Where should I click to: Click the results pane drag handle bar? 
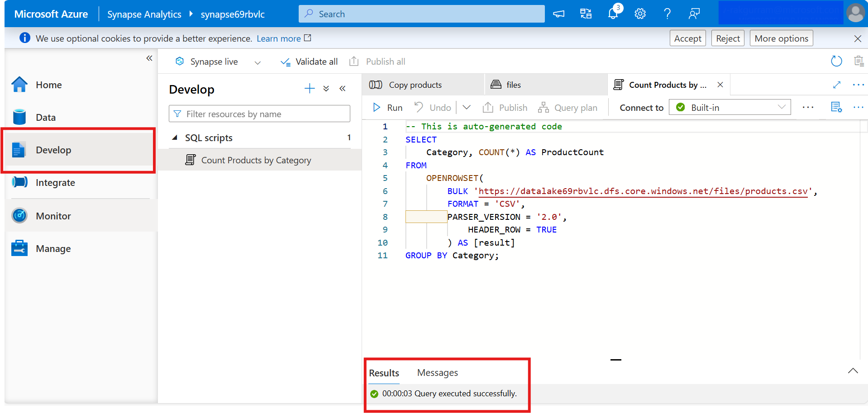(x=615, y=360)
